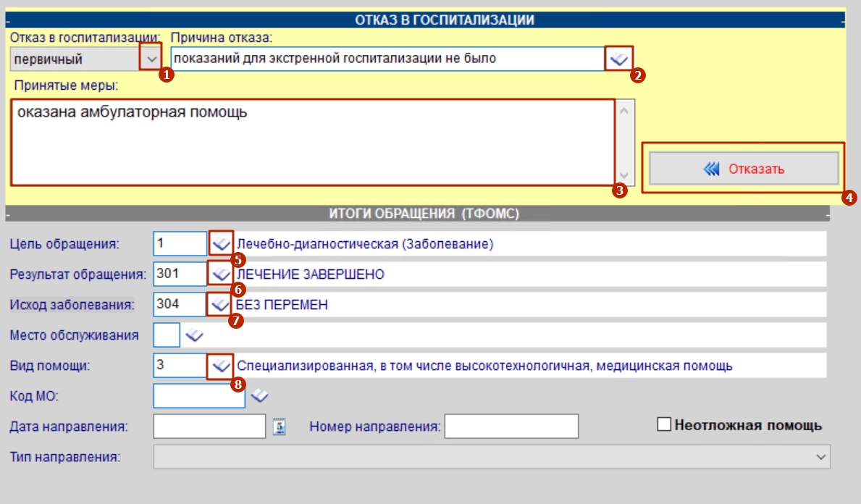Open calendar picker for Дата направления
The height and width of the screenshot is (504, 861).
[279, 427]
